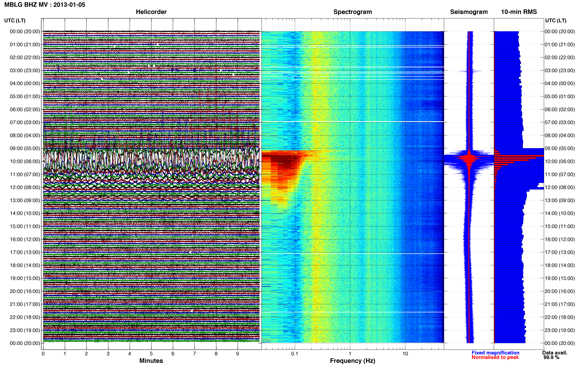Click the red seismogram burst near 09:30
Screen dimensions: 588x368
[469, 158]
